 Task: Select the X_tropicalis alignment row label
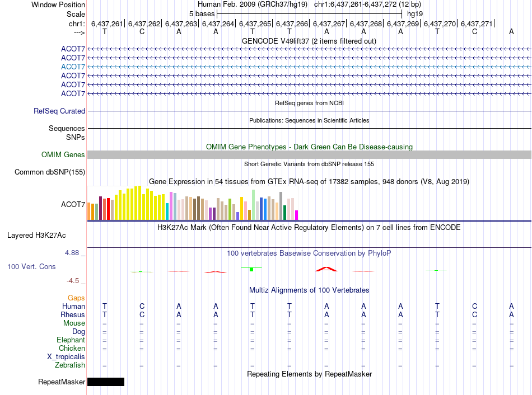coord(66,357)
